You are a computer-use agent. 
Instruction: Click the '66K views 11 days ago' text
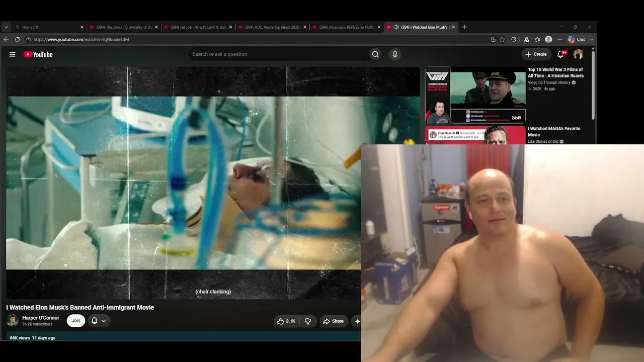pyautogui.click(x=33, y=338)
